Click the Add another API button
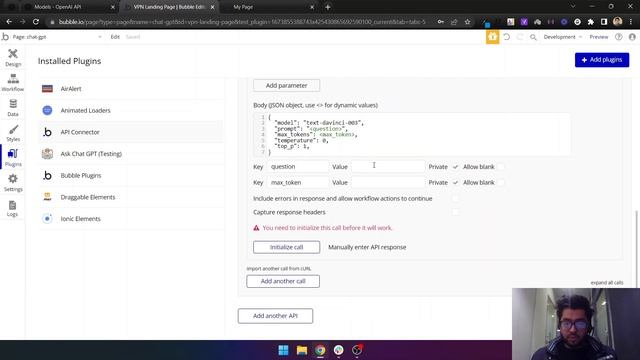The height and width of the screenshot is (360, 640). [276, 316]
